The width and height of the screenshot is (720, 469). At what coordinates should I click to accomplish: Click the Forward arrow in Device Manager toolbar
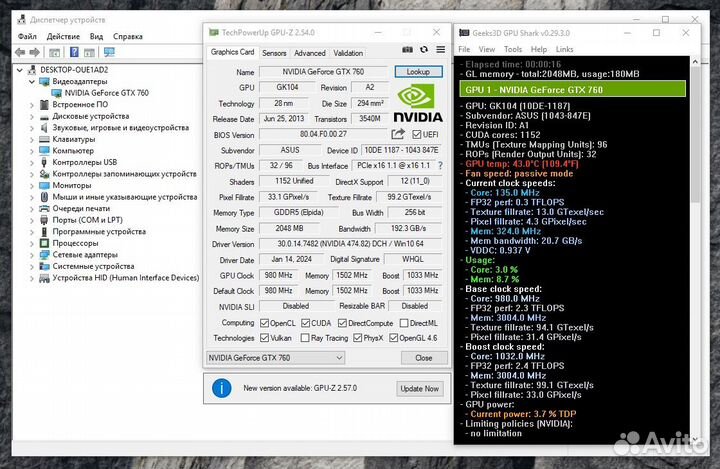(34, 52)
